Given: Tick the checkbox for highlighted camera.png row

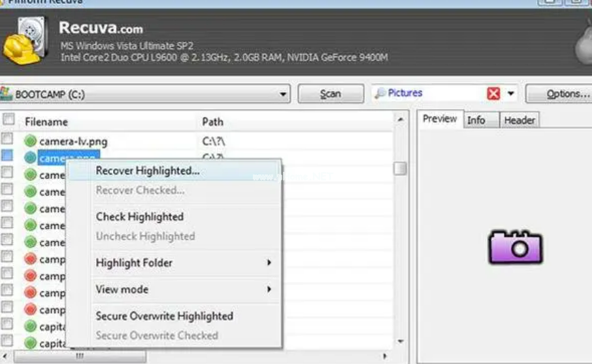Looking at the screenshot, I should coord(7,156).
